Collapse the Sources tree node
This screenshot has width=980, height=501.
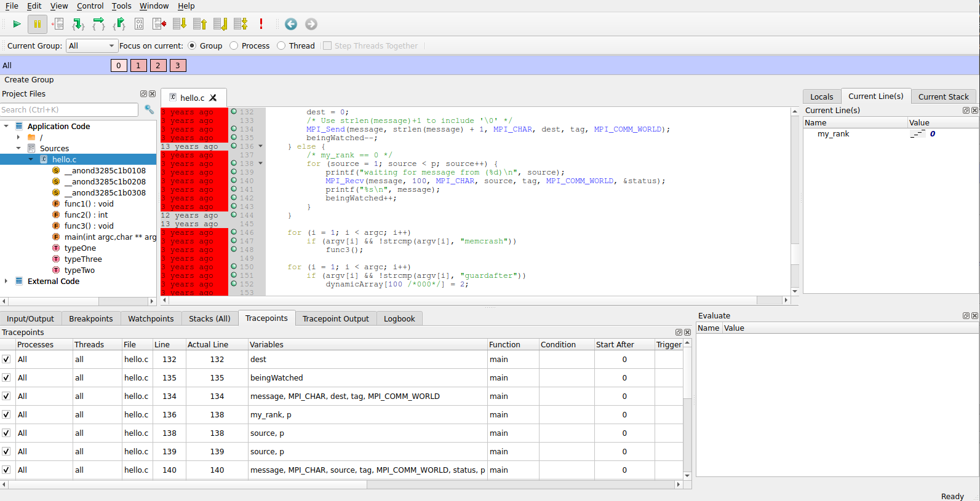[x=18, y=148]
